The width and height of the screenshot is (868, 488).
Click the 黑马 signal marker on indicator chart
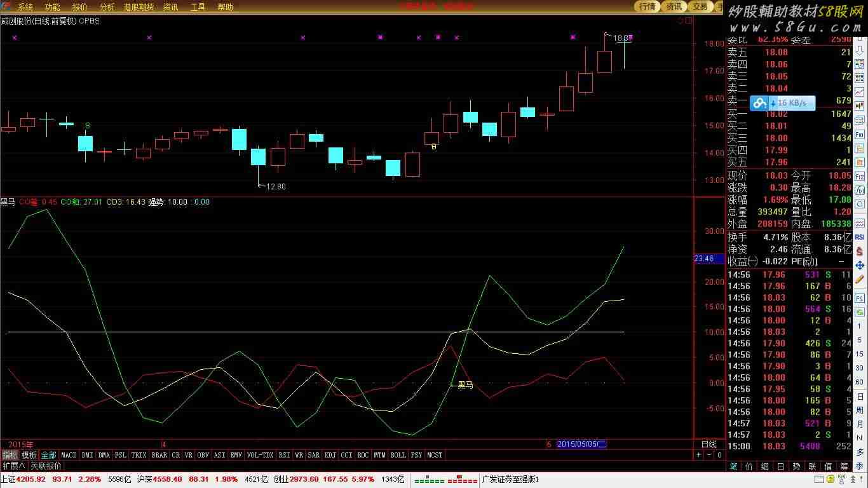(462, 385)
